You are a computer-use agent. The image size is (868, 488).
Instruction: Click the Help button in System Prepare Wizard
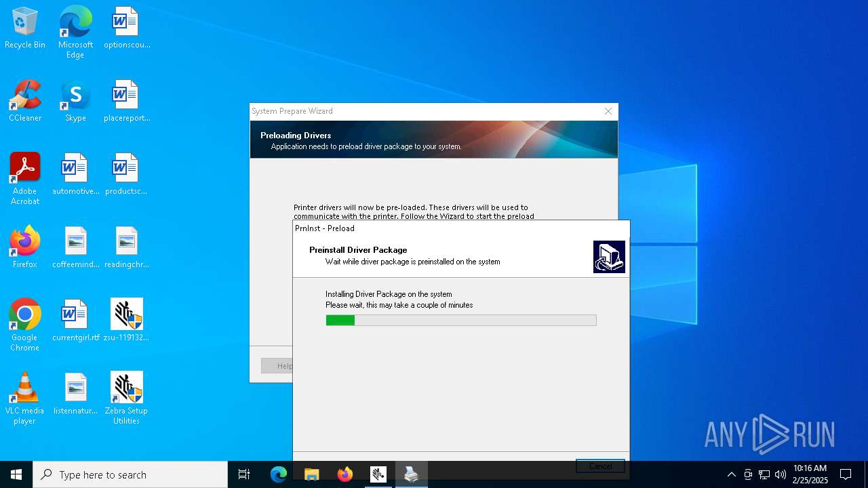pyautogui.click(x=277, y=366)
